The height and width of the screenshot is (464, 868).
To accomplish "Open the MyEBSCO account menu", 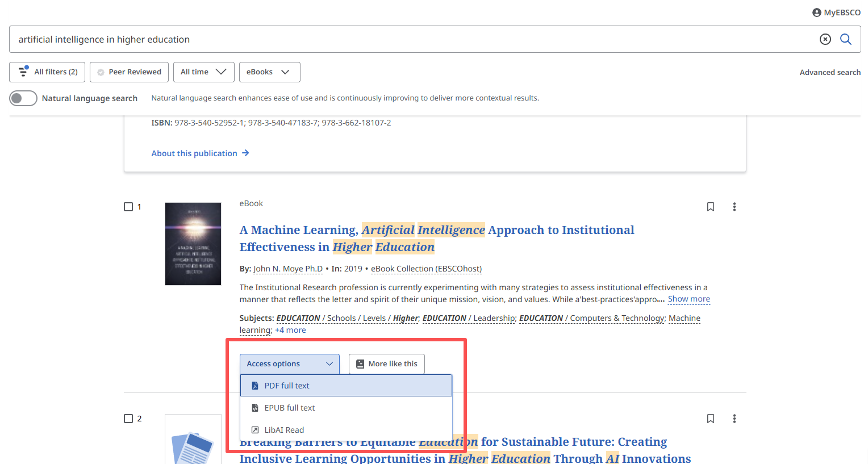I will [x=836, y=12].
